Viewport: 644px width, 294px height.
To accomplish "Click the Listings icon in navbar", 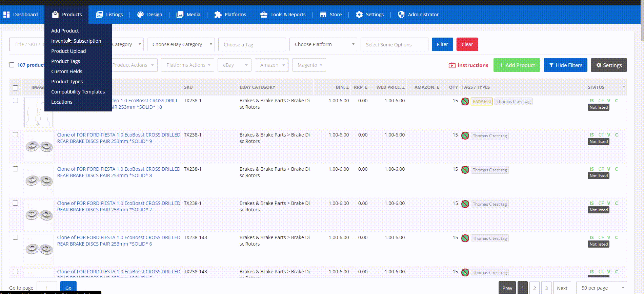I will (99, 15).
